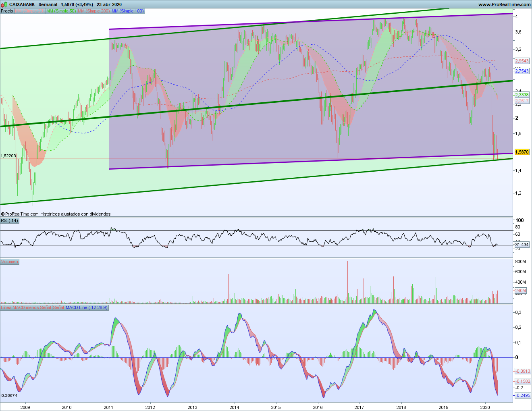Open MM (Simple 20) moving average settings
This screenshot has height=411, width=532.
[x=30, y=11]
